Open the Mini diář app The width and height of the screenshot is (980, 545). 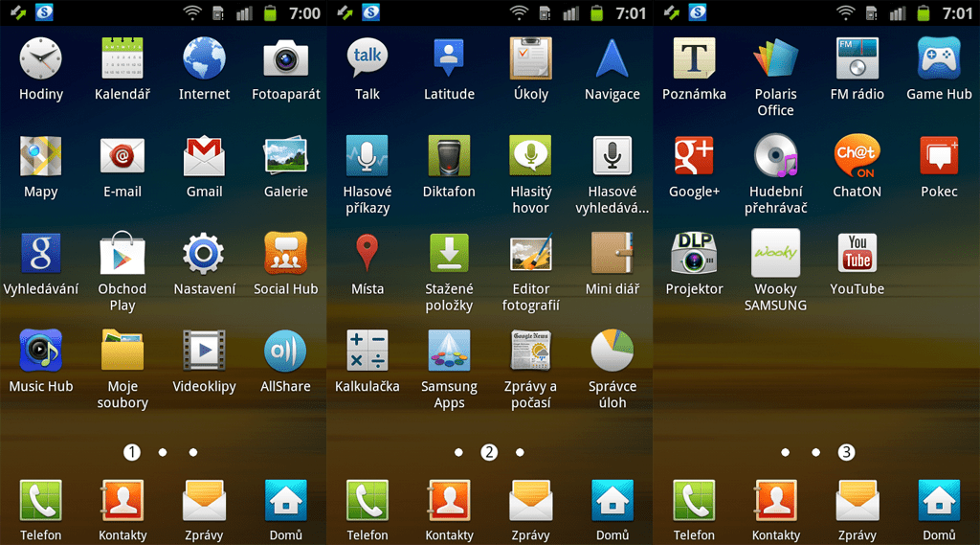coord(612,254)
